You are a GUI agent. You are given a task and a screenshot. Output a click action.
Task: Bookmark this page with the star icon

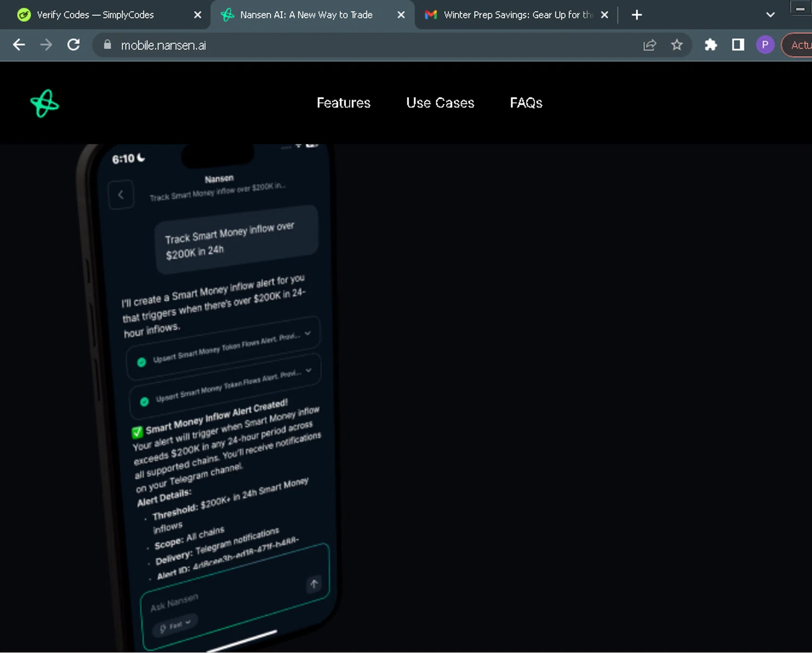tap(677, 45)
